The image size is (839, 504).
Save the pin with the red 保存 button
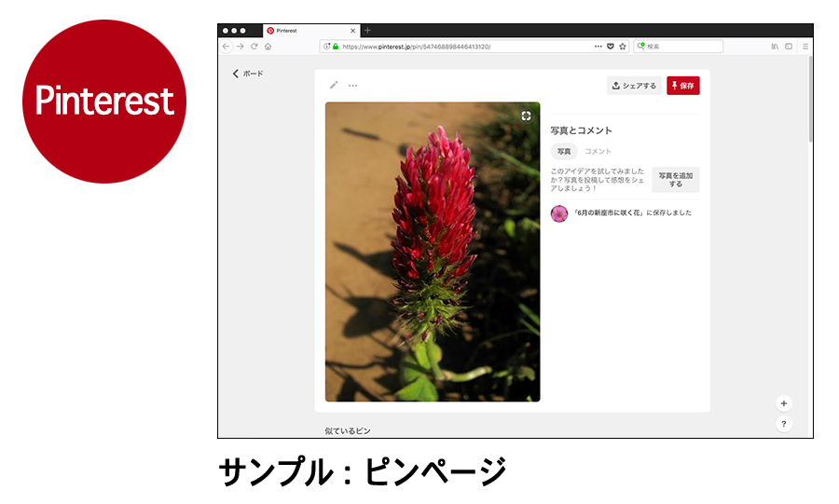682,86
